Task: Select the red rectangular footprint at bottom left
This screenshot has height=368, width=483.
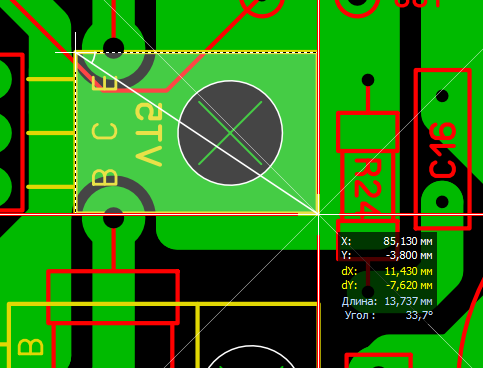Action: pos(113,297)
